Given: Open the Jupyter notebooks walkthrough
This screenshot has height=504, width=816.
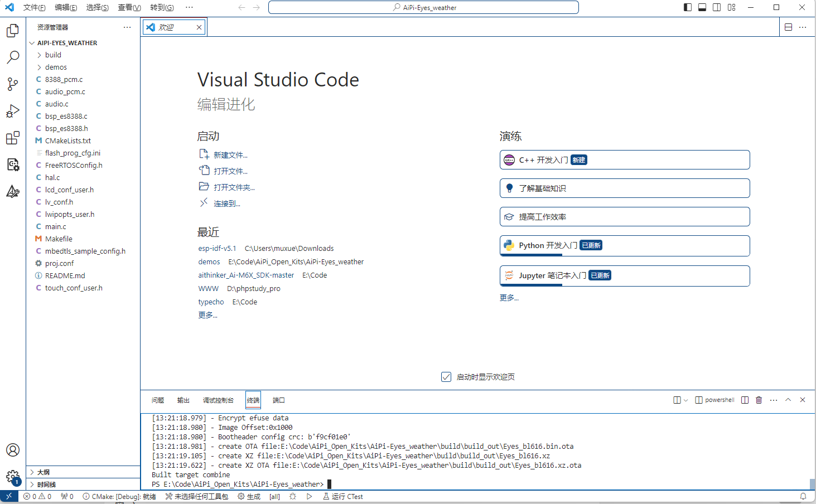Looking at the screenshot, I should click(x=625, y=276).
